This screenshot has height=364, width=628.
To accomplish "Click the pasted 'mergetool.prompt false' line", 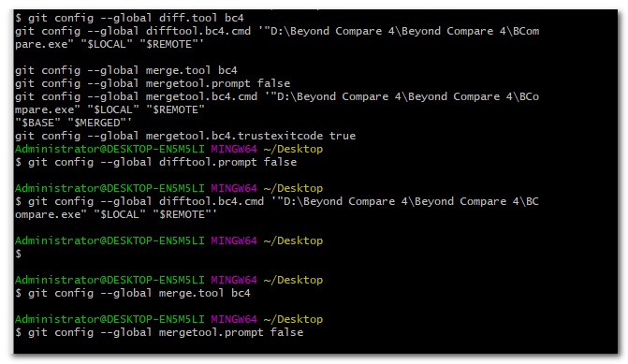I will point(153,83).
